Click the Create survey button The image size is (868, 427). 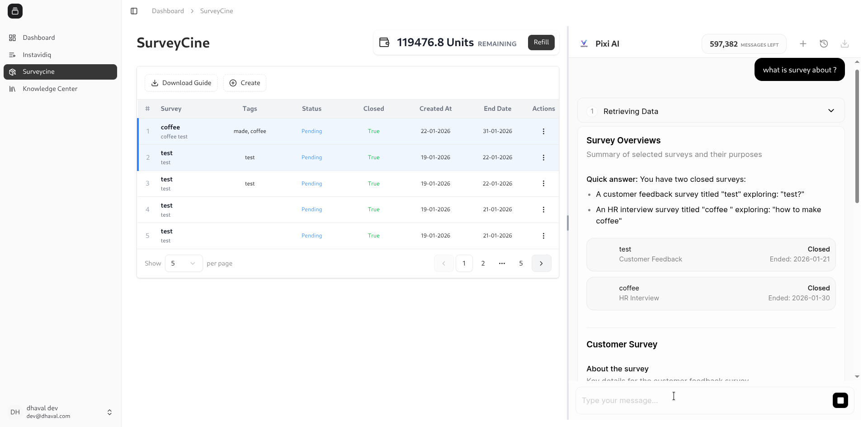pos(245,83)
